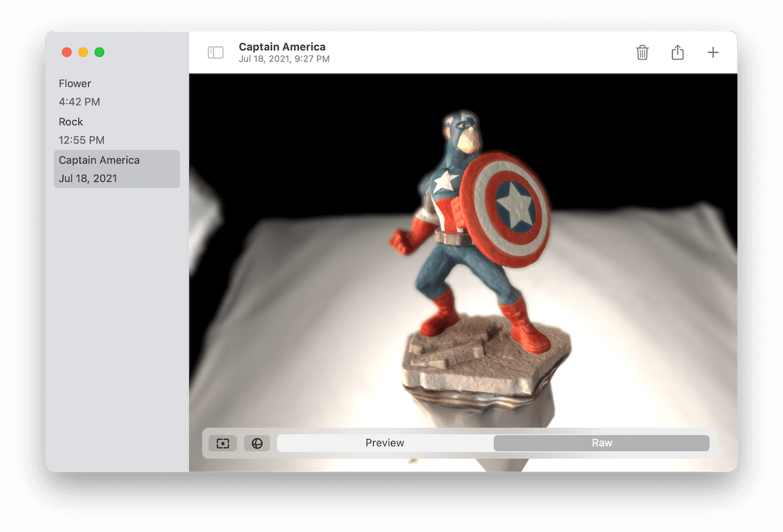Select the Captain America sidebar entry

point(117,170)
